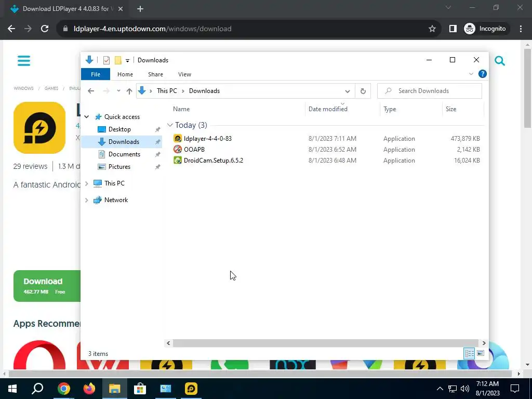Go back in File Explorer

[90, 91]
